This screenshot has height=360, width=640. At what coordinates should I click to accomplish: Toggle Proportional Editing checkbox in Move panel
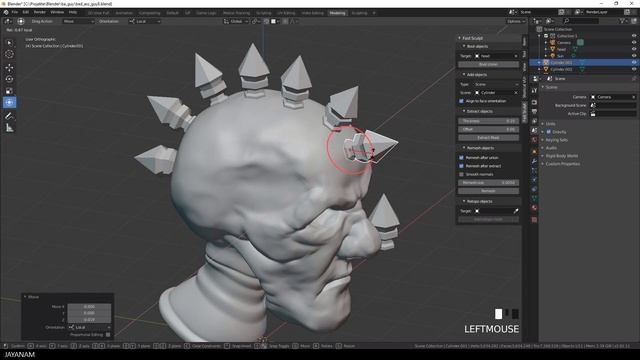(108, 335)
